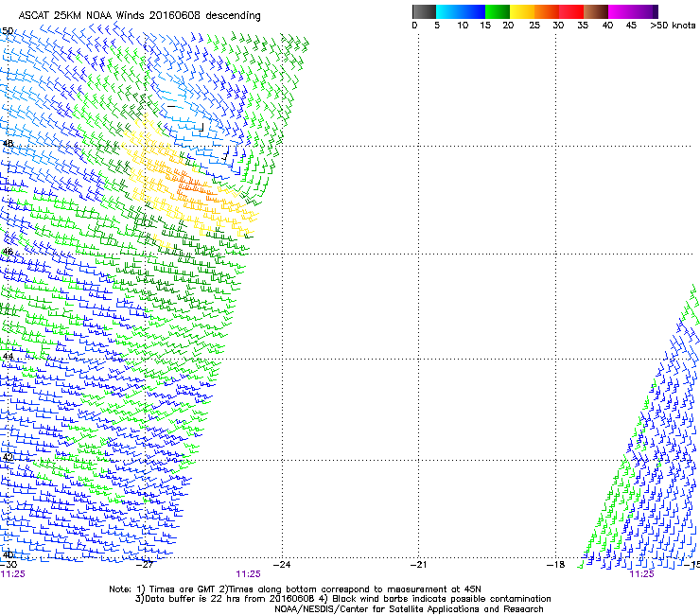700x615 pixels.
Task: Click the leftmost purple '11:25' time label
Action: [x=12, y=574]
